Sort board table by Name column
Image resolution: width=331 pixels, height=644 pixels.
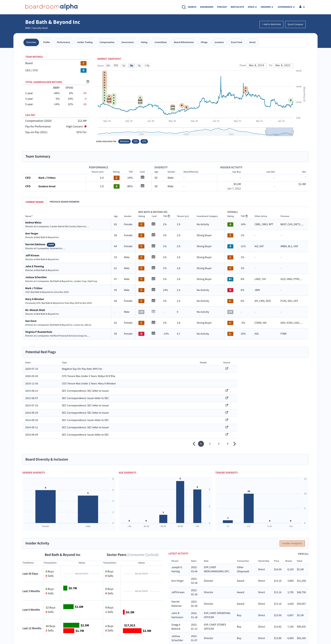29,216
